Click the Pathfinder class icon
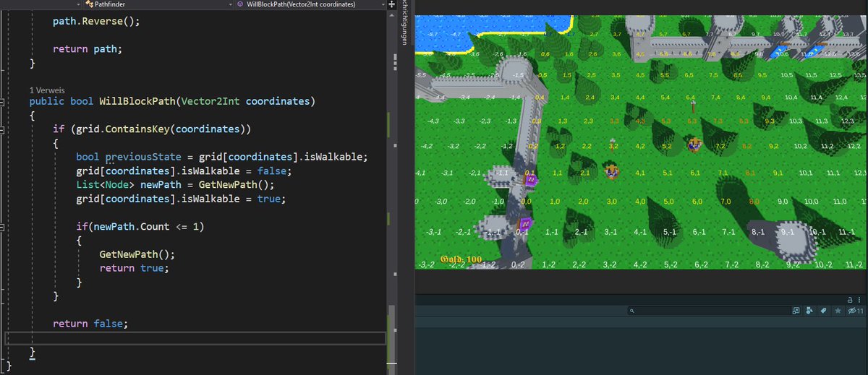The height and width of the screenshot is (375, 868). (88, 4)
